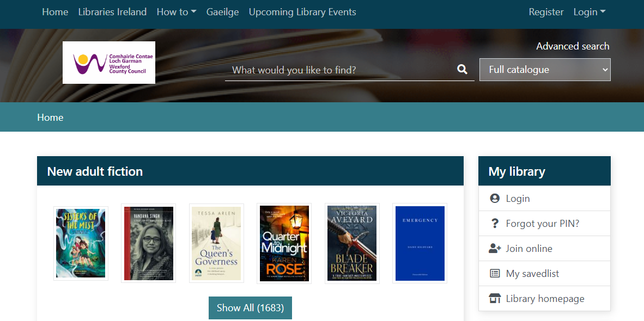The width and height of the screenshot is (644, 321).
Task: Click the New adult fiction heading
Action: coord(95,171)
